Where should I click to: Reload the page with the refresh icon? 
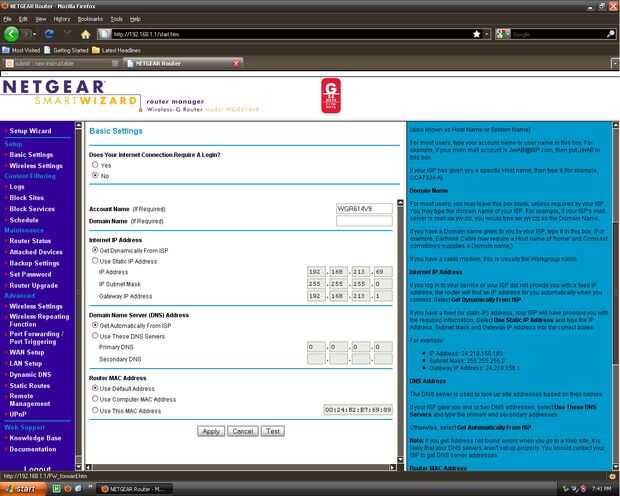click(x=49, y=34)
